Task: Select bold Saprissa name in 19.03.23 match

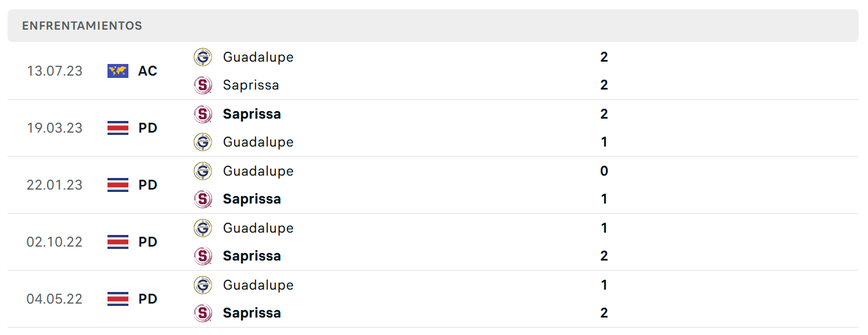Action: [252, 114]
